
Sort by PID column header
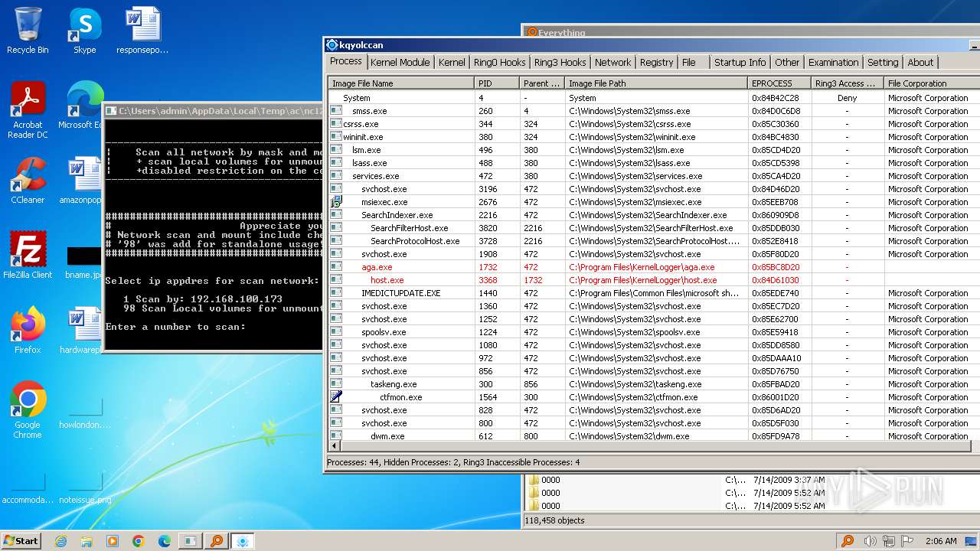pos(496,83)
